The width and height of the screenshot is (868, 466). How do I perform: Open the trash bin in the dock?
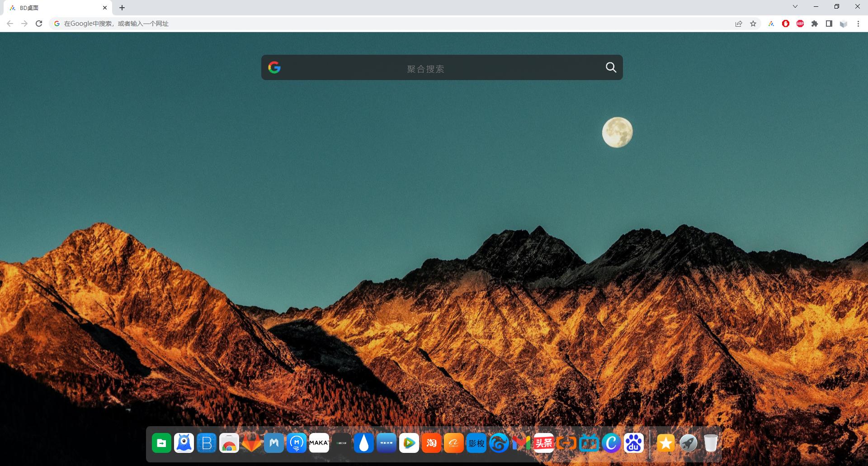tap(710, 443)
